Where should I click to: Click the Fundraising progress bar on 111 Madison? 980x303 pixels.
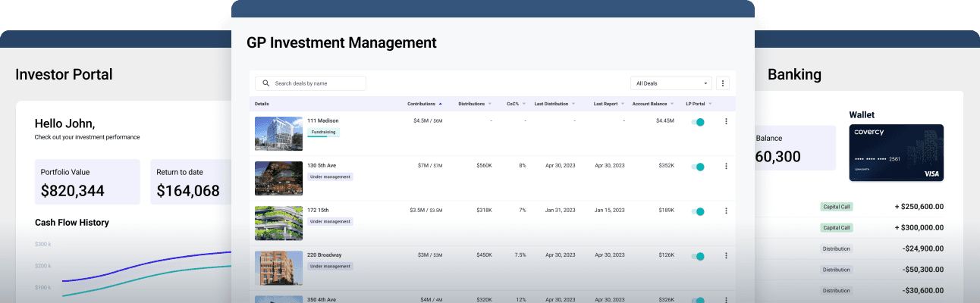pyautogui.click(x=317, y=137)
